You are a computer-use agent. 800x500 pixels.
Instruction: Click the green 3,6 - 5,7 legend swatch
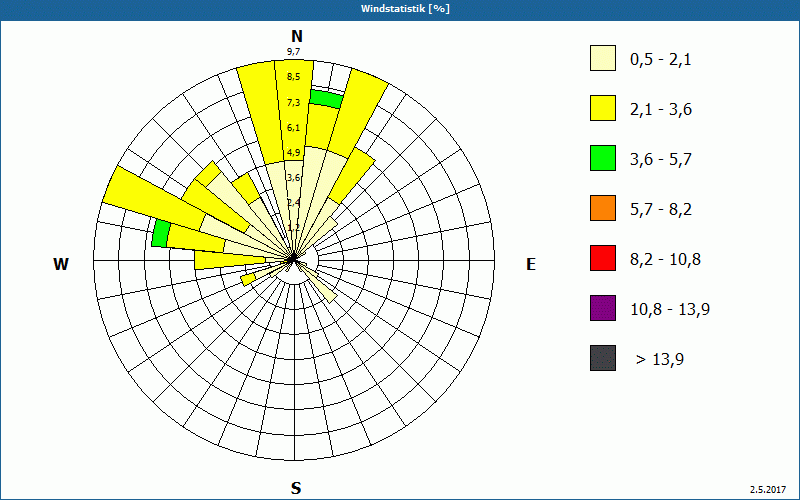(x=603, y=158)
